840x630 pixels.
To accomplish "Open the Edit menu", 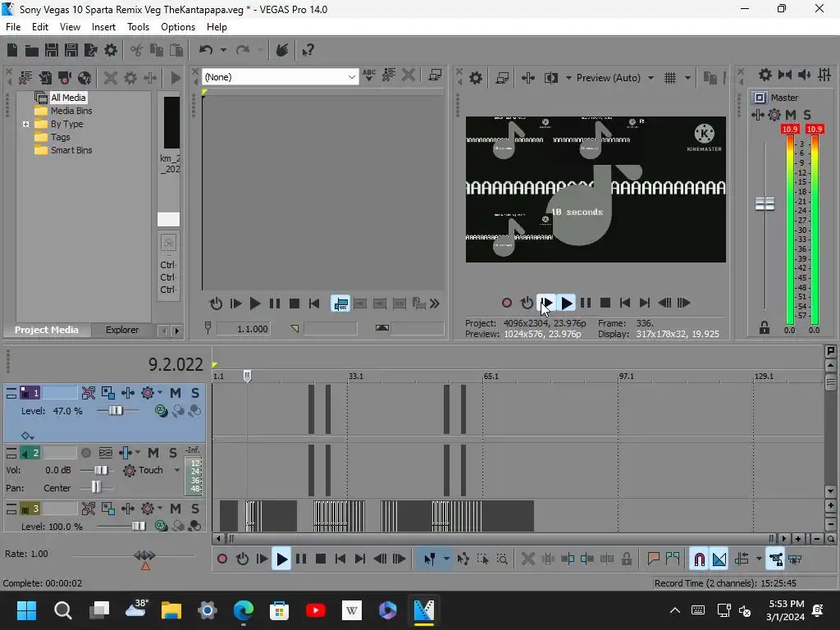I will (x=40, y=27).
